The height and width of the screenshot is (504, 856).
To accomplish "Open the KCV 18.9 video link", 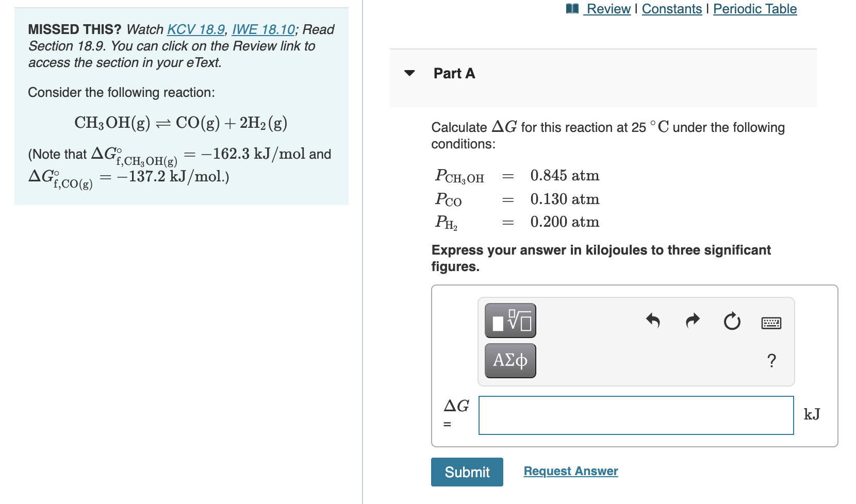I will point(196,29).
